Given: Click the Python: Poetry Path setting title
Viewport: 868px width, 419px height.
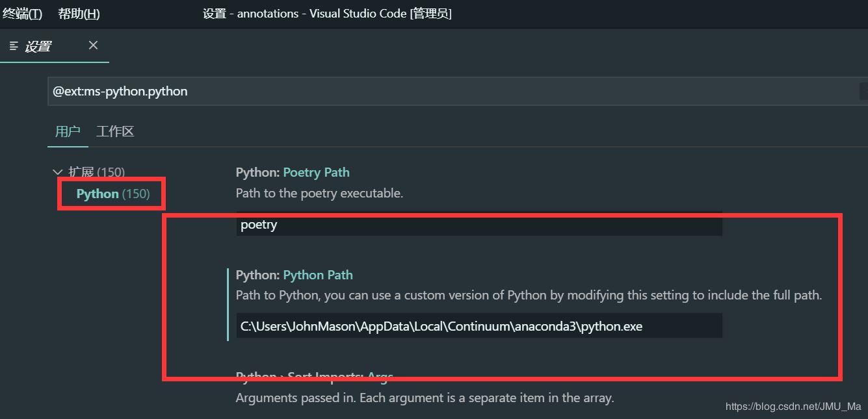Looking at the screenshot, I should 293,172.
